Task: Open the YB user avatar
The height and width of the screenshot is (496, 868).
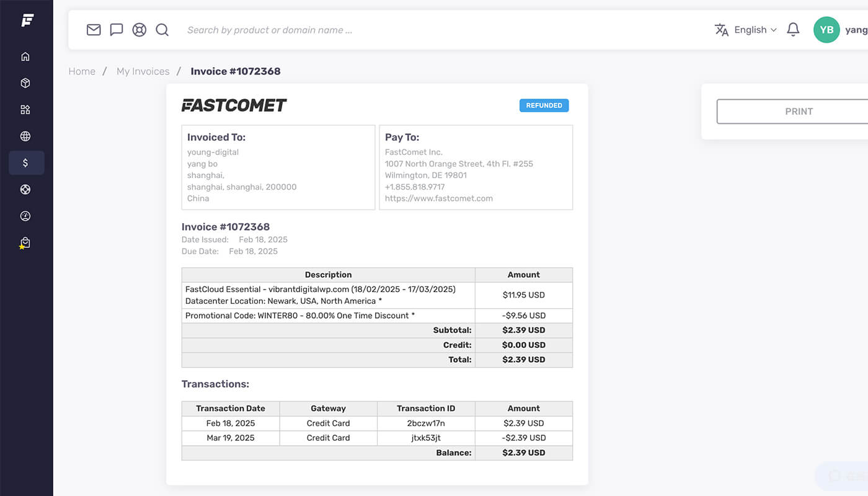Action: (826, 30)
